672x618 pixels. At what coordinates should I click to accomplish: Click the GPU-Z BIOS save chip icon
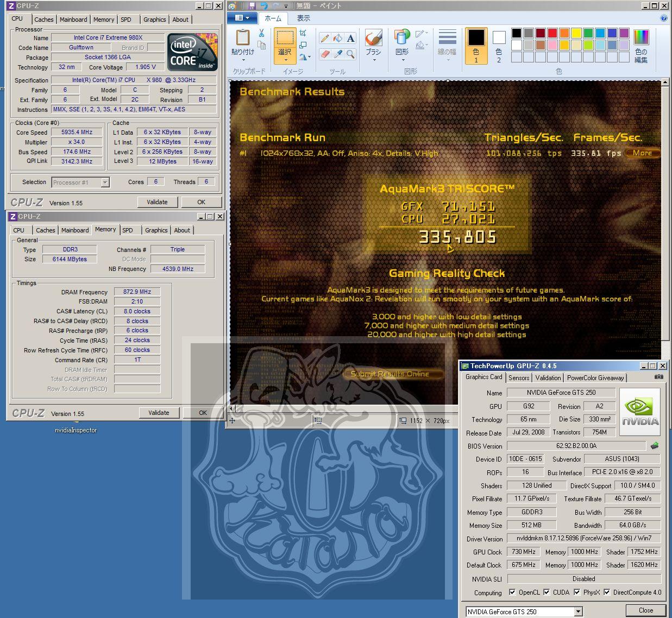655,446
